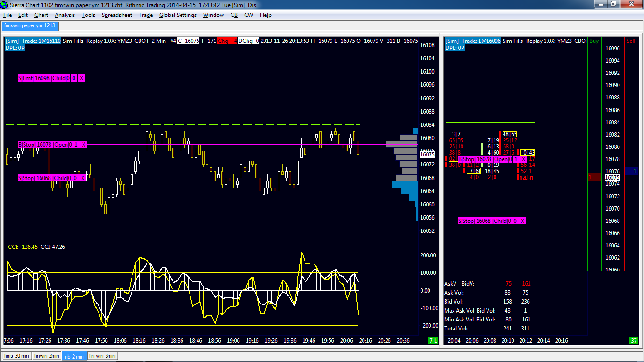Click the green '7 L' position box
Screen dimensions: 644x362
pos(433,340)
